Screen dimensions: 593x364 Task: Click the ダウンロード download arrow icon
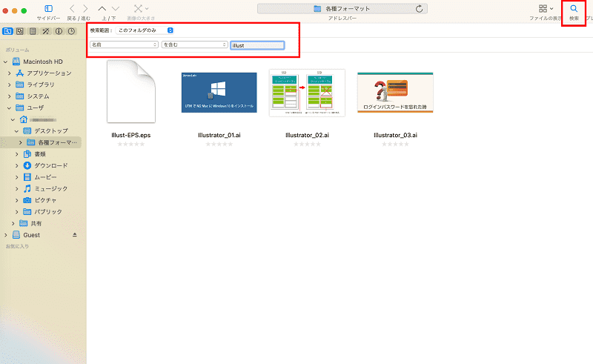pyautogui.click(x=27, y=165)
